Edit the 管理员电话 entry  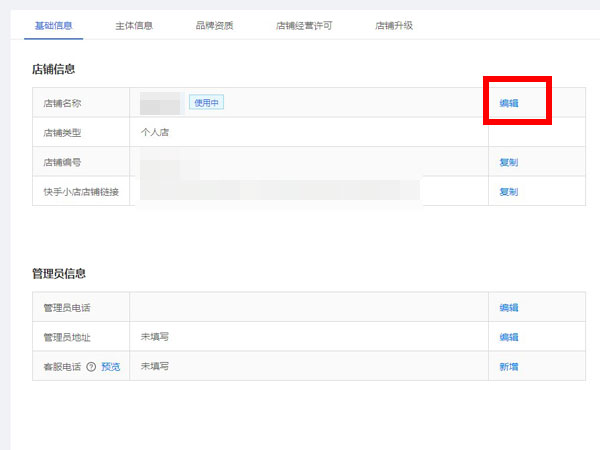point(509,308)
